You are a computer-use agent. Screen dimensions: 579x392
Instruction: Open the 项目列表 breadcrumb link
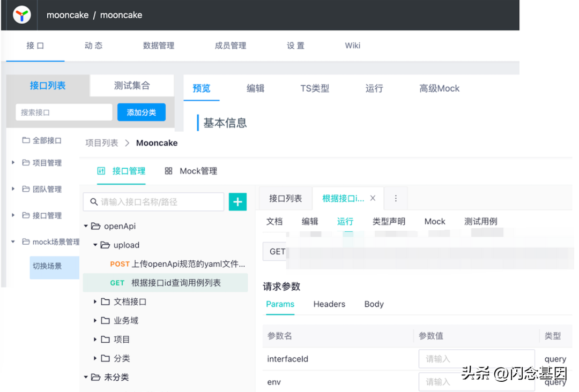click(102, 142)
